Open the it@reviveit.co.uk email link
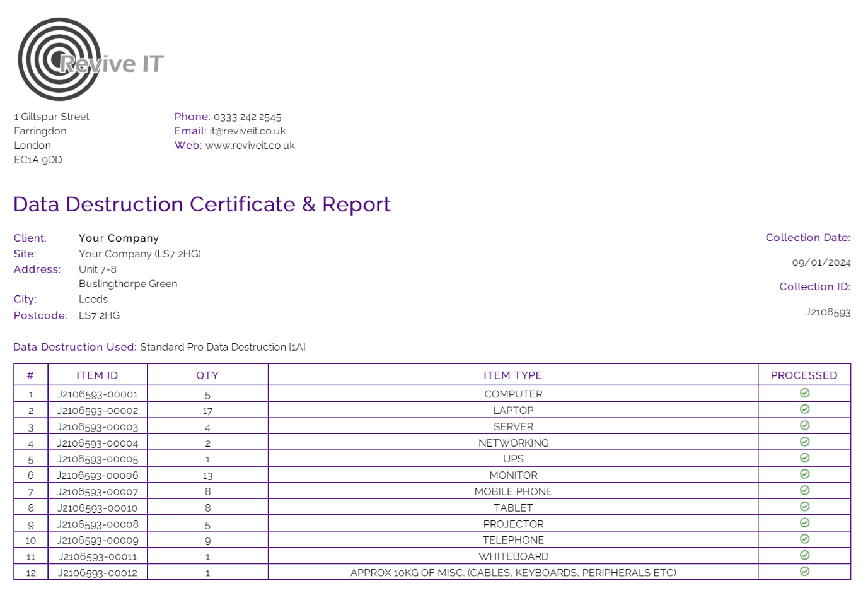The height and width of the screenshot is (605, 868). [247, 131]
